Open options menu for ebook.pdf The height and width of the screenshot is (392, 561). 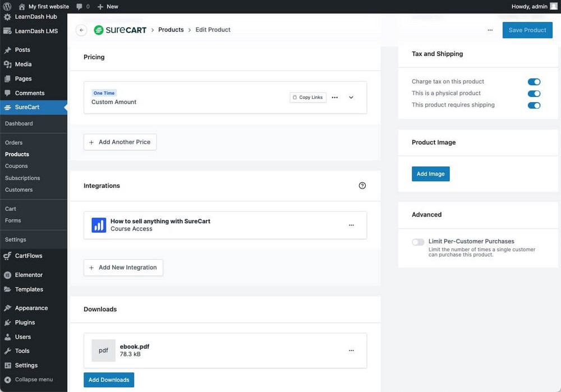point(351,351)
